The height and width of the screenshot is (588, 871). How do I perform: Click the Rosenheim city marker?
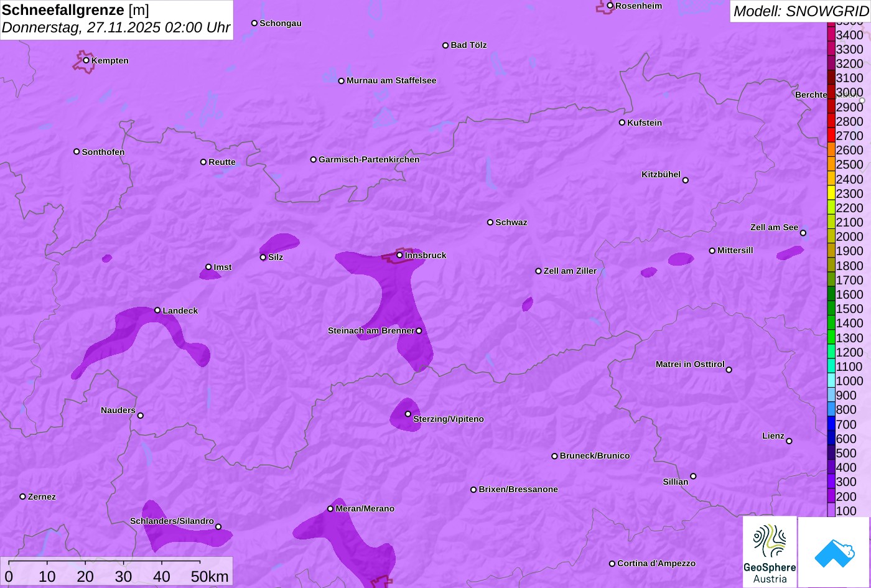pos(610,6)
